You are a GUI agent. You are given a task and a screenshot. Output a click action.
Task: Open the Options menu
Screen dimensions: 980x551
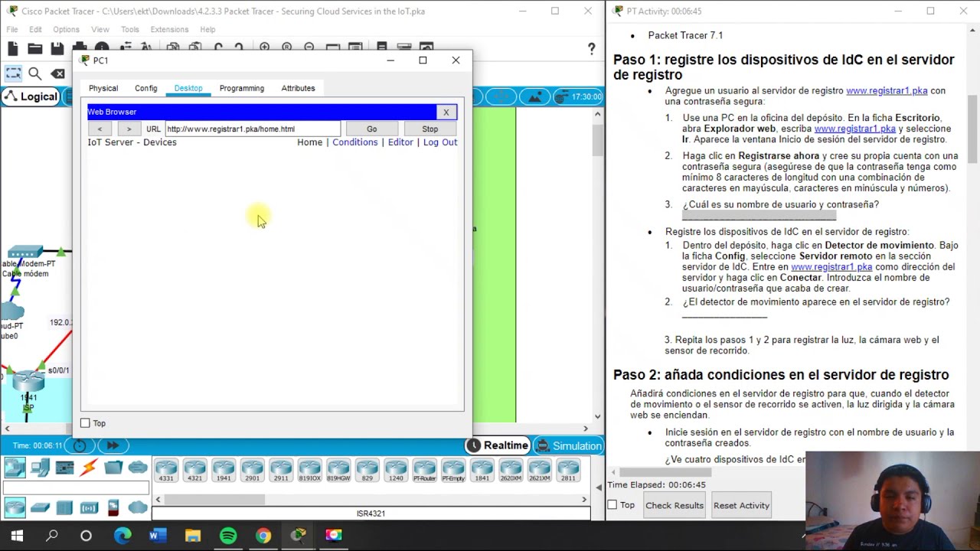(66, 29)
